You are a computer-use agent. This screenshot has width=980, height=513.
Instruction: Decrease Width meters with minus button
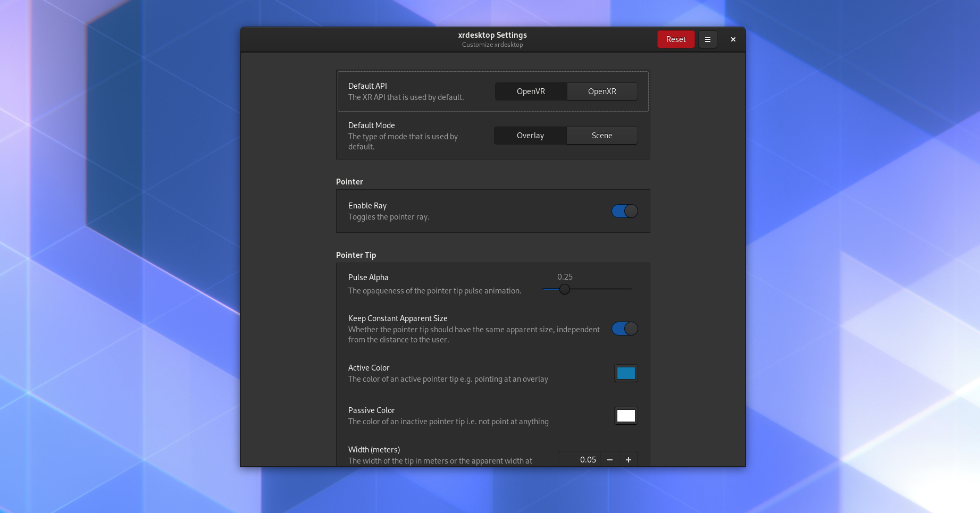[610, 460]
